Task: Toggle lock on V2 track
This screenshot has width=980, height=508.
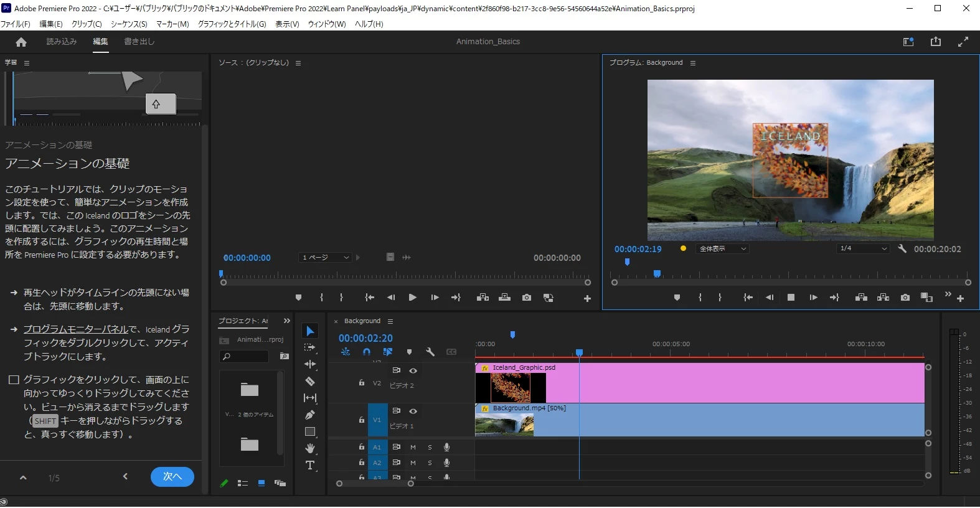Action: coord(362,383)
